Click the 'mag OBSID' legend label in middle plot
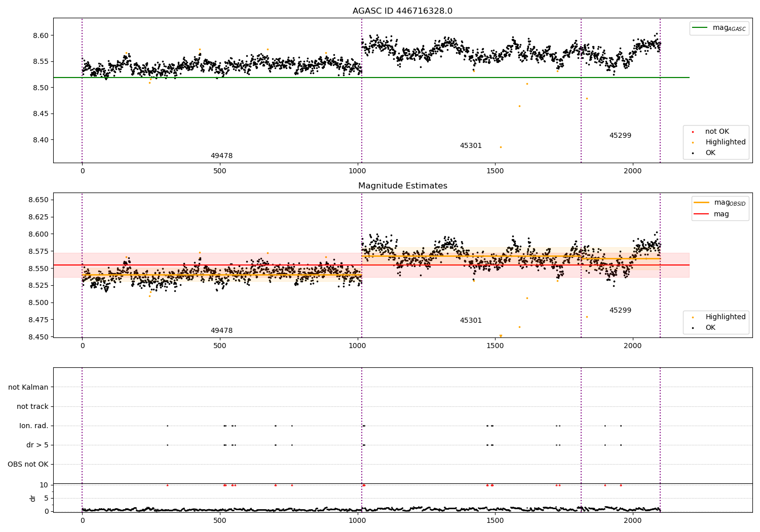This screenshot has width=760, height=532. pyautogui.click(x=730, y=203)
